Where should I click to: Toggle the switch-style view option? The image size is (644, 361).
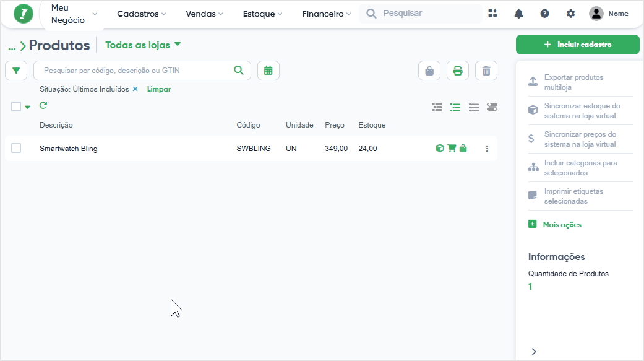click(x=492, y=107)
